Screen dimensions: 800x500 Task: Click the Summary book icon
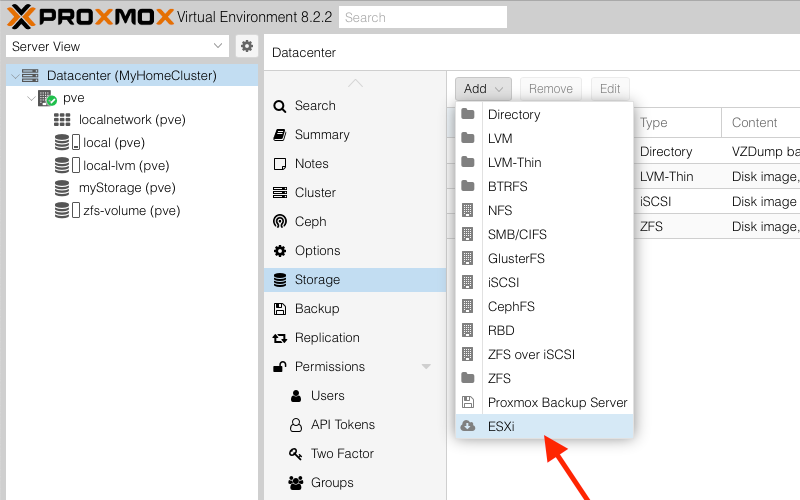(x=280, y=135)
